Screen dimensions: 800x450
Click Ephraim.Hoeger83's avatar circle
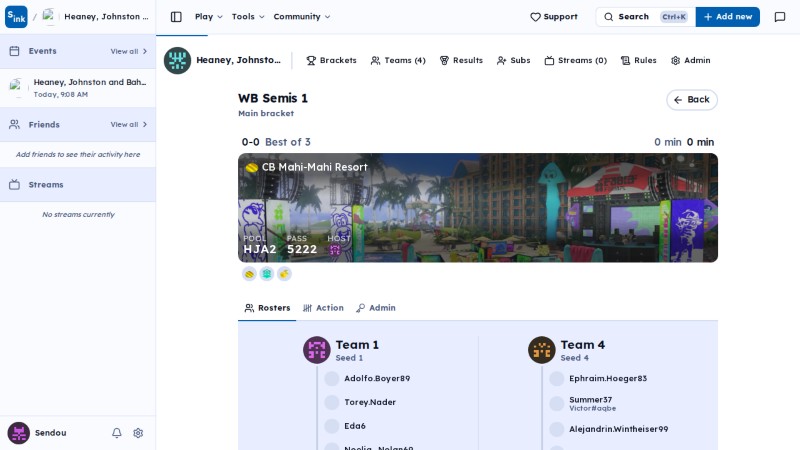557,379
